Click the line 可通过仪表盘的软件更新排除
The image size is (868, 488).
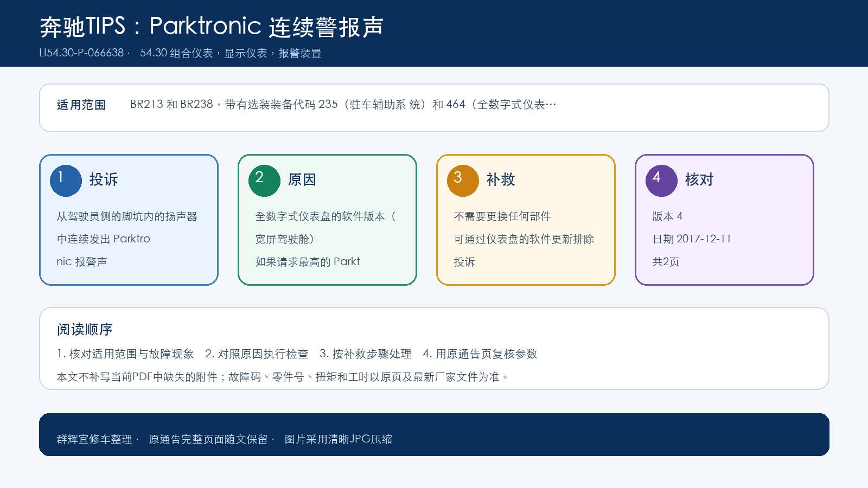pos(524,239)
